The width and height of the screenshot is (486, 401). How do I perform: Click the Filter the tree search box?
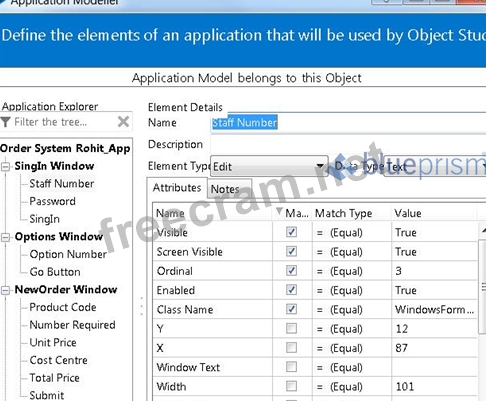[x=65, y=122]
